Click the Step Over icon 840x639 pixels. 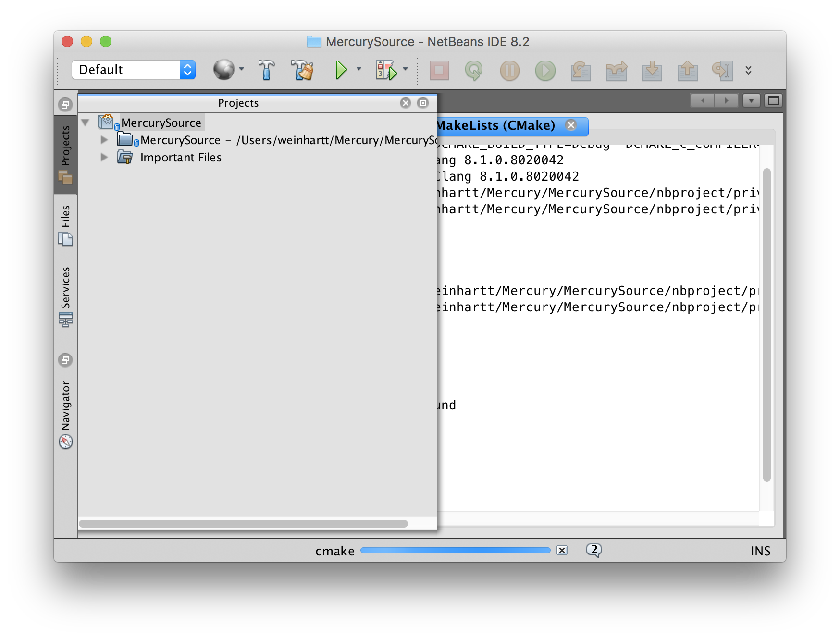pyautogui.click(x=581, y=70)
